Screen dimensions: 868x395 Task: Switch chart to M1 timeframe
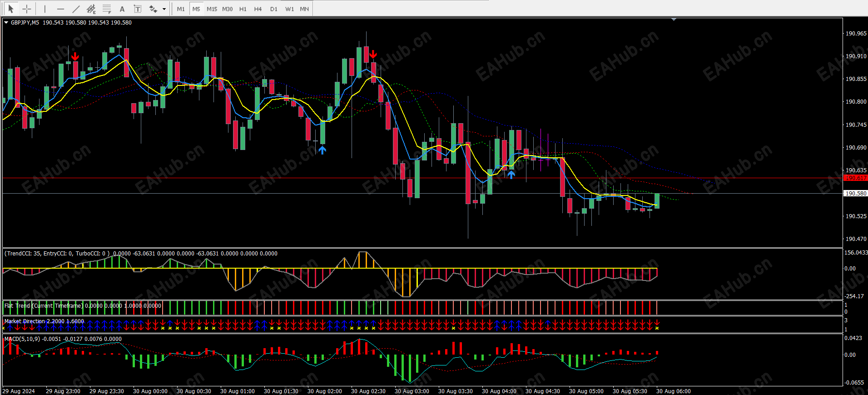click(x=181, y=9)
